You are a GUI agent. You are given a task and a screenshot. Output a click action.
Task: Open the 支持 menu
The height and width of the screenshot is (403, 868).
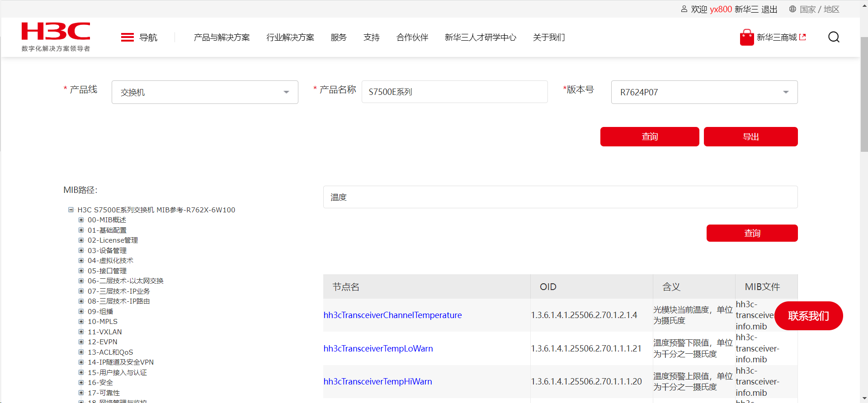coord(372,37)
